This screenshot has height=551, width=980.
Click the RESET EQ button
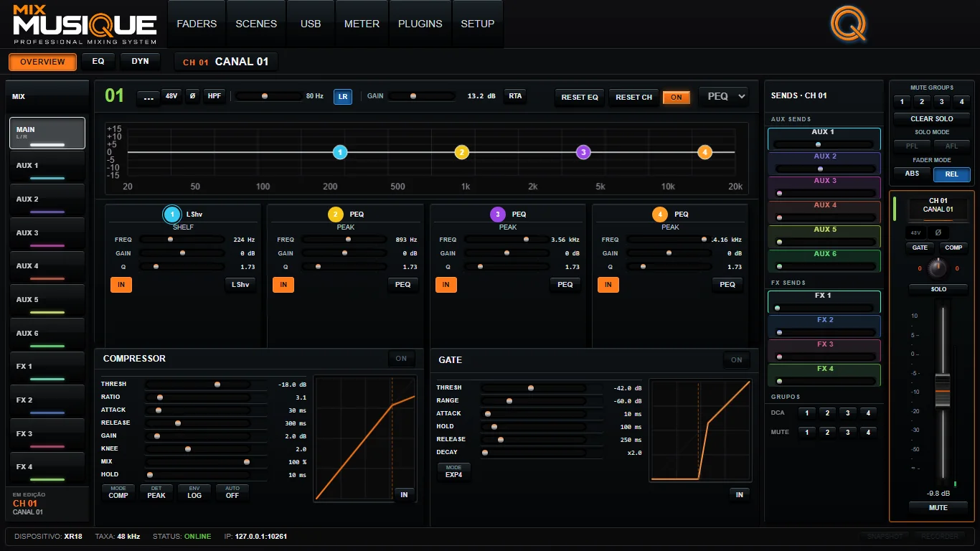(x=580, y=98)
